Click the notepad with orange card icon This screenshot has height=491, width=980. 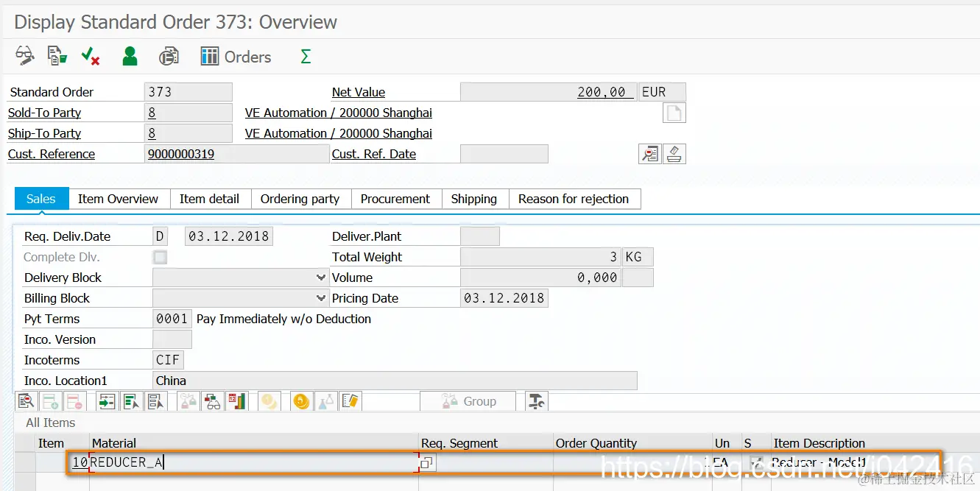pos(350,401)
